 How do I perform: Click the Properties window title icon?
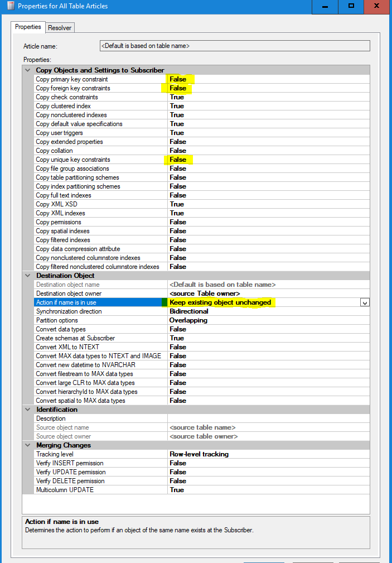click(11, 6)
